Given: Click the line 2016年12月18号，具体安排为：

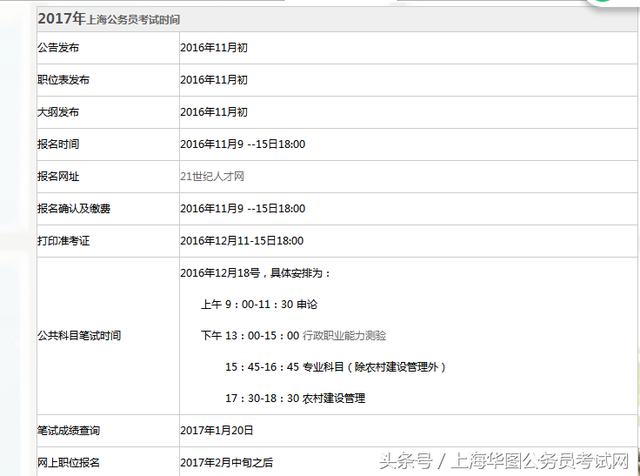Looking at the screenshot, I should coord(256,273).
